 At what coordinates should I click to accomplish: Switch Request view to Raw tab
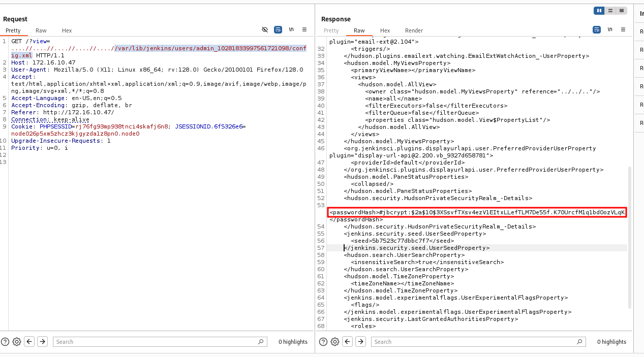(41, 30)
